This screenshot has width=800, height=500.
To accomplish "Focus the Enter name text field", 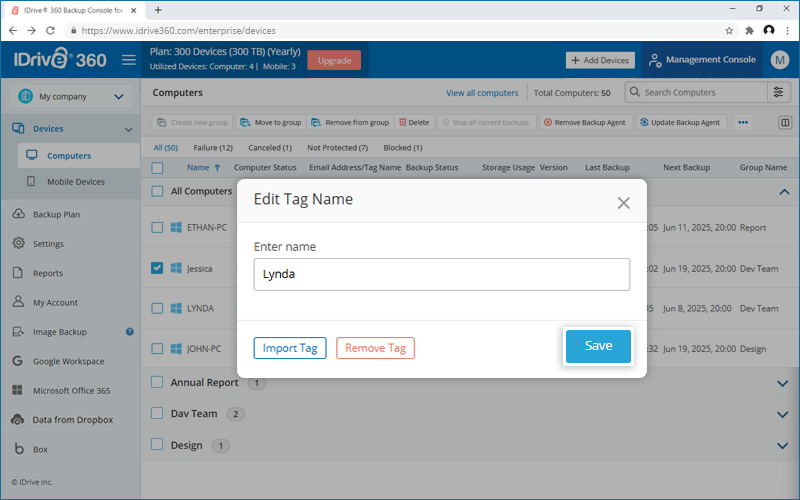I will (441, 274).
